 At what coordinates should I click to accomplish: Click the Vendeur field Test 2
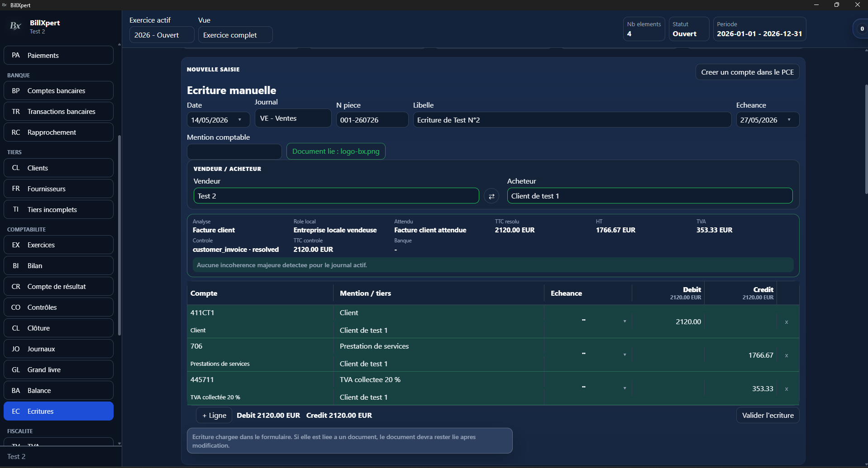pos(336,196)
